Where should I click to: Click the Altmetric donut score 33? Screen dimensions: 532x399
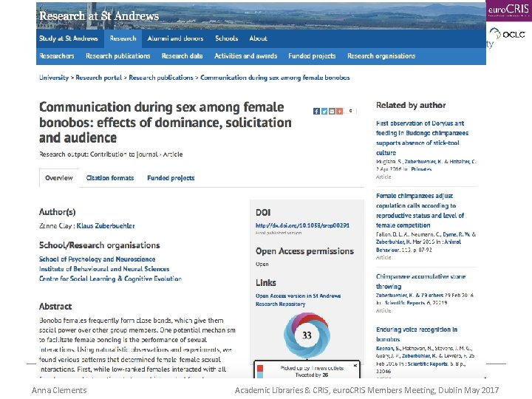coord(307,335)
